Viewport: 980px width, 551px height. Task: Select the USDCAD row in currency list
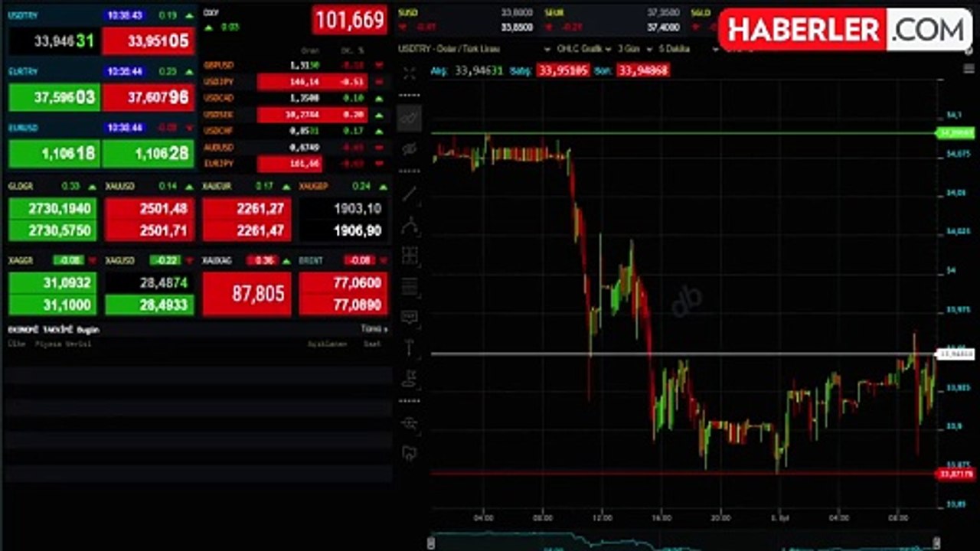pyautogui.click(x=293, y=98)
